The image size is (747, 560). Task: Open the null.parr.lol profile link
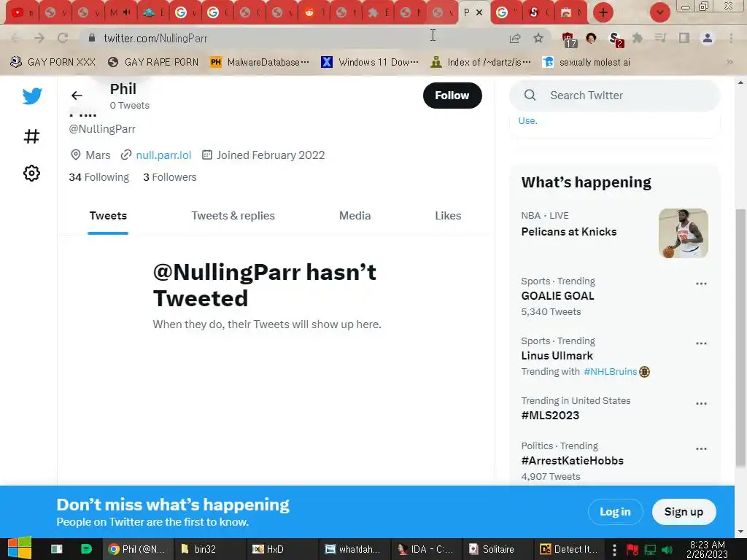(x=163, y=155)
